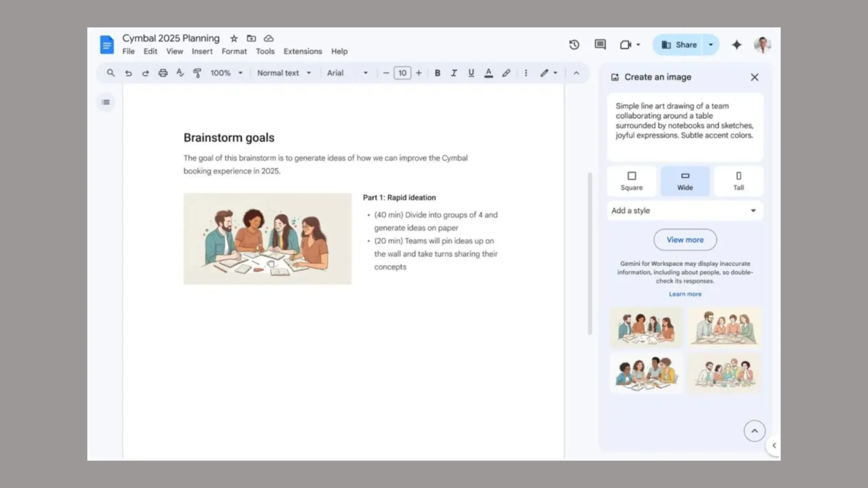Open the text color picker

pyautogui.click(x=489, y=73)
